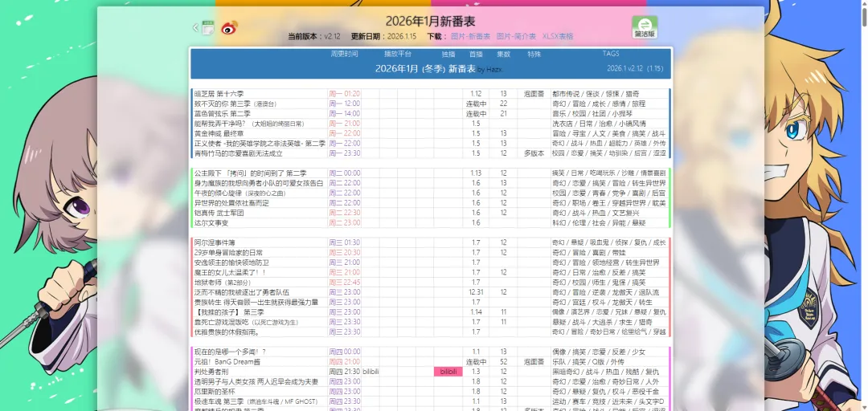
Task: Select the row title 青梅竹马的恋爱喜剧无法成立
Action: (239, 154)
